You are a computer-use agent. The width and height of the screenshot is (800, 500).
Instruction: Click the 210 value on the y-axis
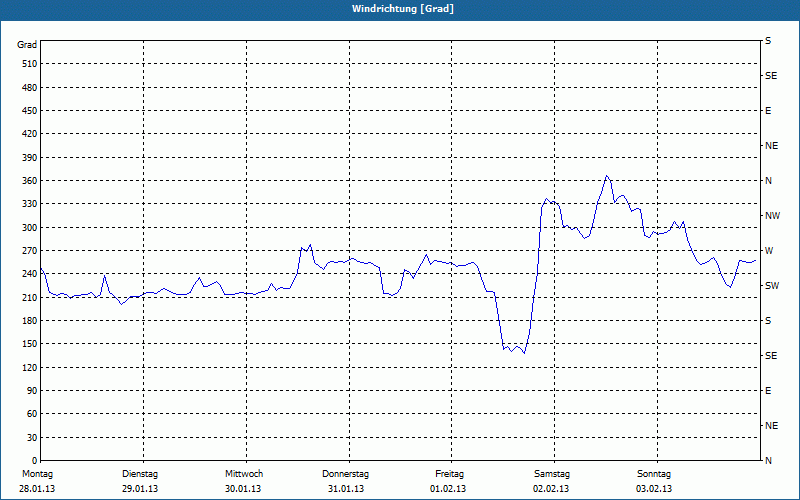click(x=30, y=297)
